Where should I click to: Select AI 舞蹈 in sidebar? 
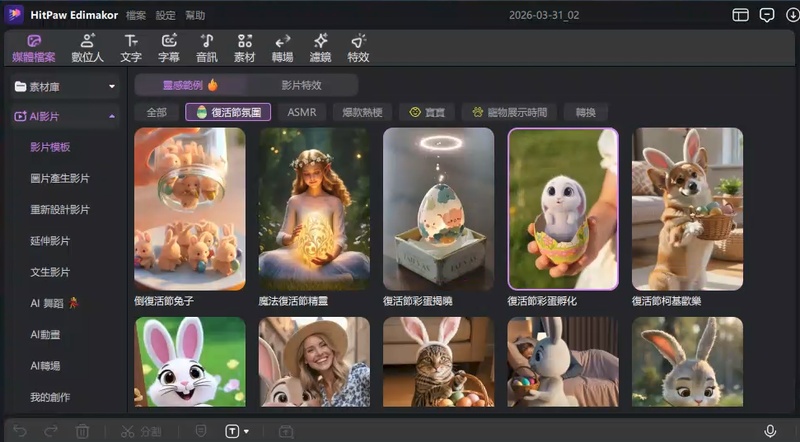point(55,303)
